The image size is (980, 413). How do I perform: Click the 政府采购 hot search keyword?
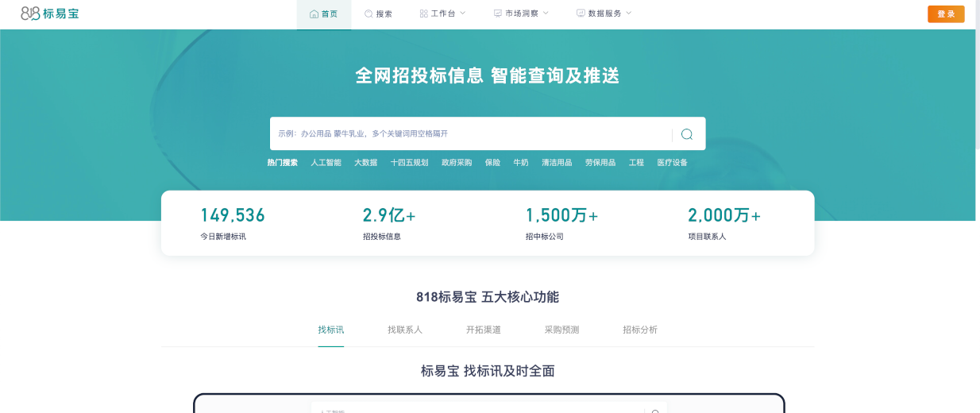[457, 163]
